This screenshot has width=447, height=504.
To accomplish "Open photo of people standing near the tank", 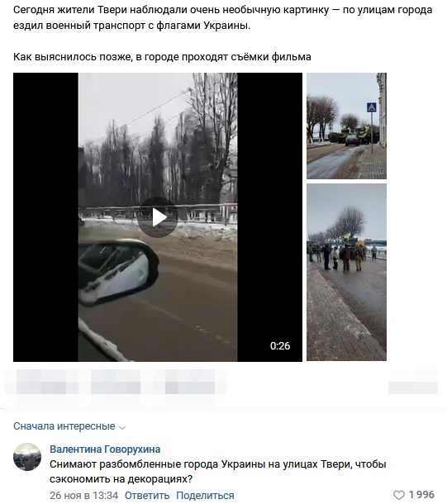I will pyautogui.click(x=346, y=273).
